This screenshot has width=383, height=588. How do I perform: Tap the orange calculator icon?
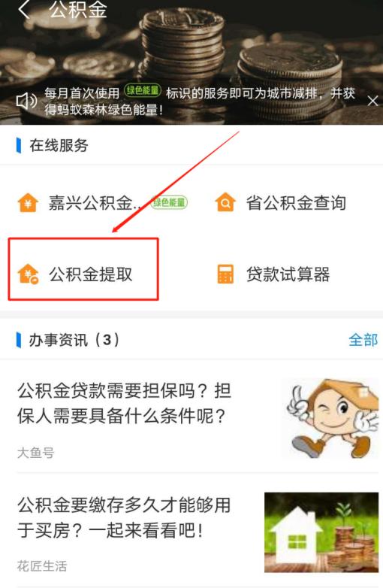pyautogui.click(x=225, y=274)
